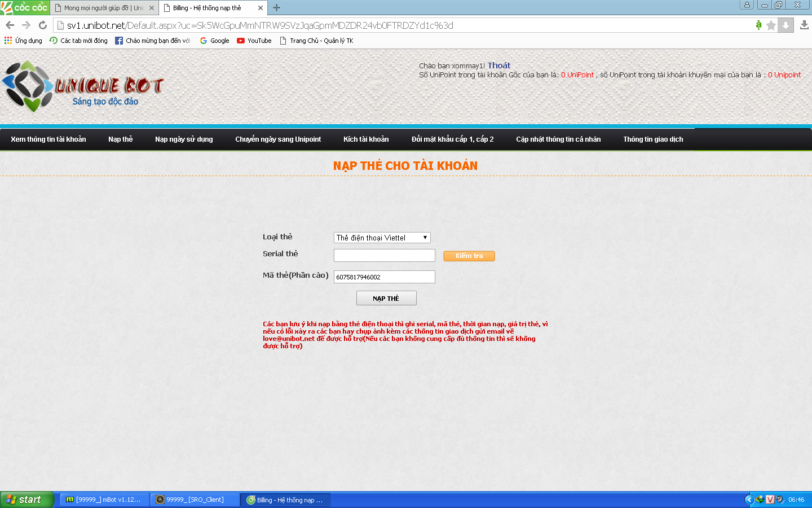Open the Google bookmark
812x508 pixels.
tap(214, 41)
